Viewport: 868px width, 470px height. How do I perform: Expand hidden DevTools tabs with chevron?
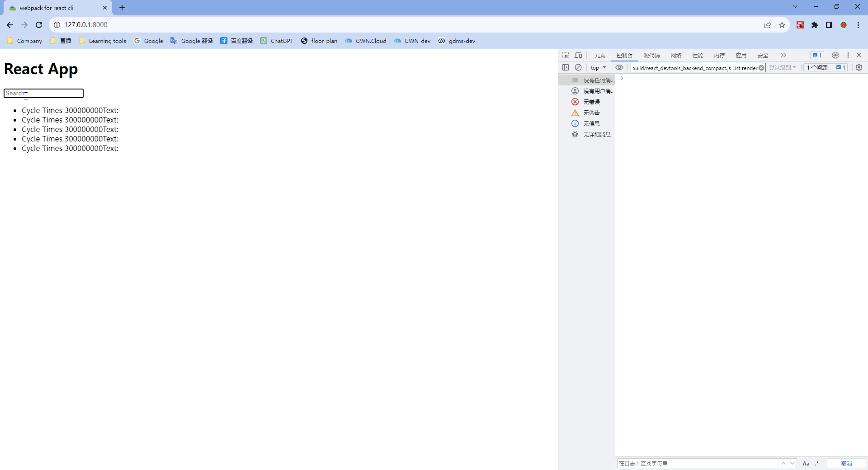pos(783,55)
